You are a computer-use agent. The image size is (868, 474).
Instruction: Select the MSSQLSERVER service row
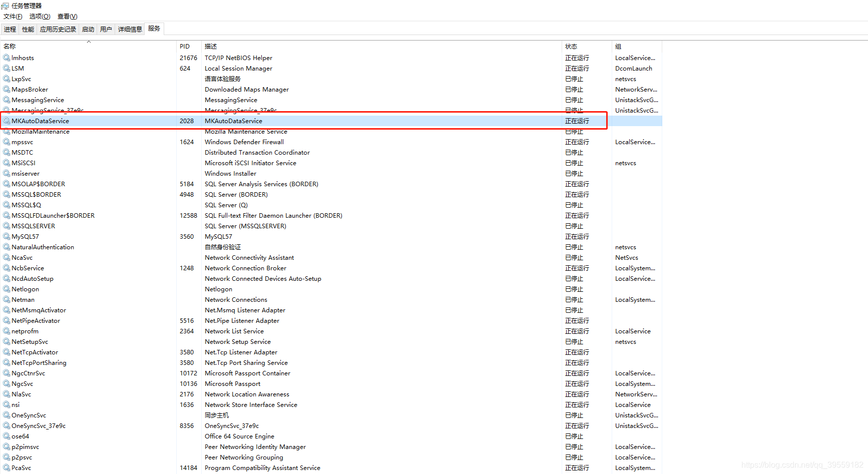click(331, 226)
